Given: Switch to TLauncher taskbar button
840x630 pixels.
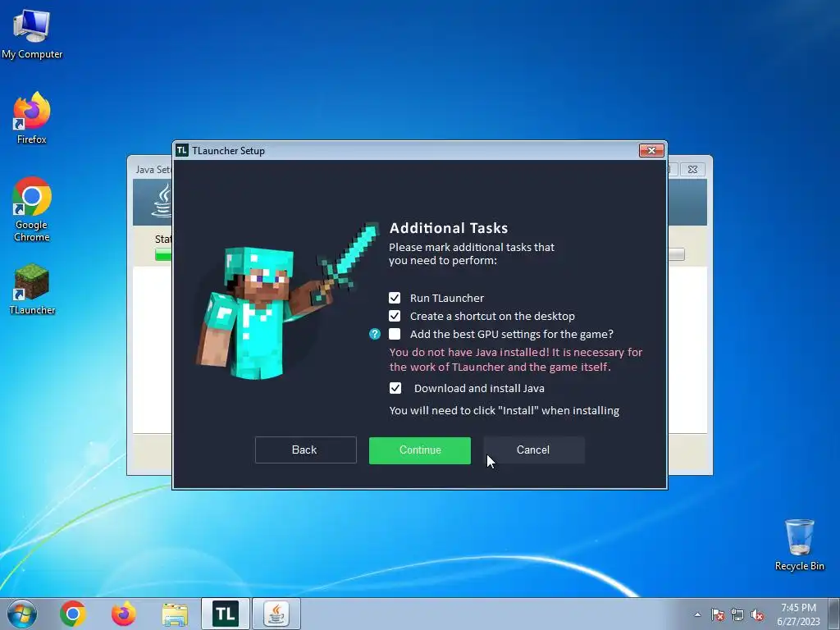Looking at the screenshot, I should [x=226, y=614].
